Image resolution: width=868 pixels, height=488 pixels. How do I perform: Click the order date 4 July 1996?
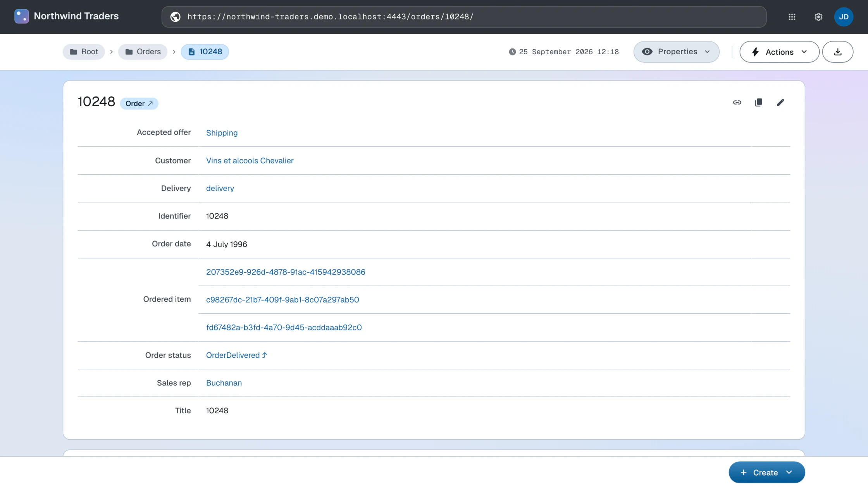point(227,244)
